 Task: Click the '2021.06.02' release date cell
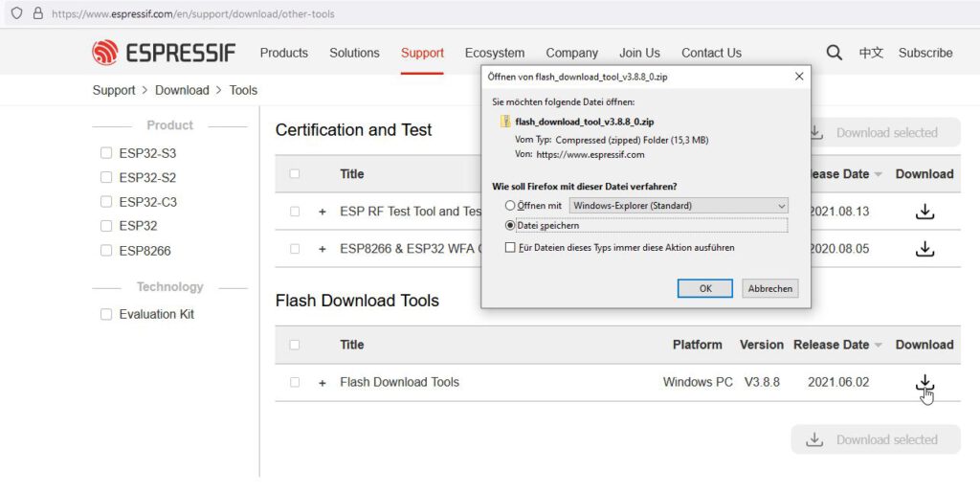coord(838,382)
